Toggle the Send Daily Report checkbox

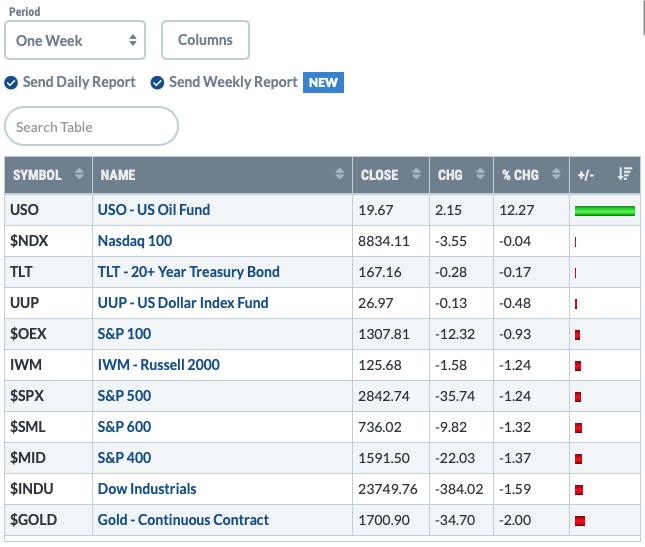coord(11,83)
